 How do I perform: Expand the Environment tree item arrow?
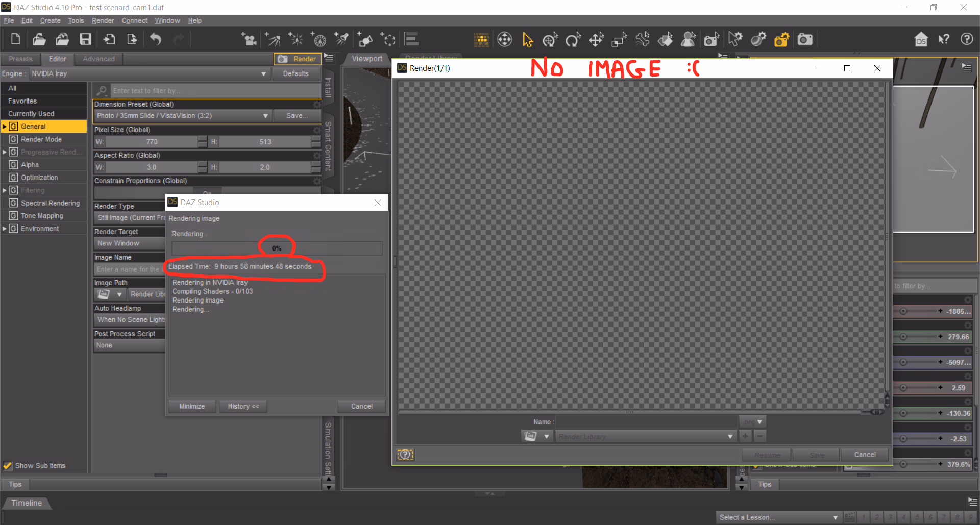(5, 229)
